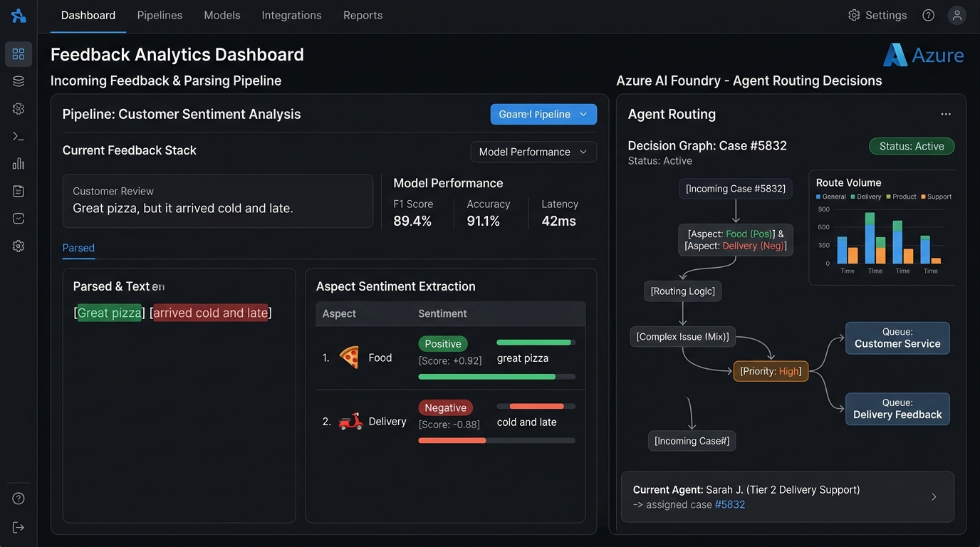
Task: Select the Parsed tab
Action: pos(78,248)
